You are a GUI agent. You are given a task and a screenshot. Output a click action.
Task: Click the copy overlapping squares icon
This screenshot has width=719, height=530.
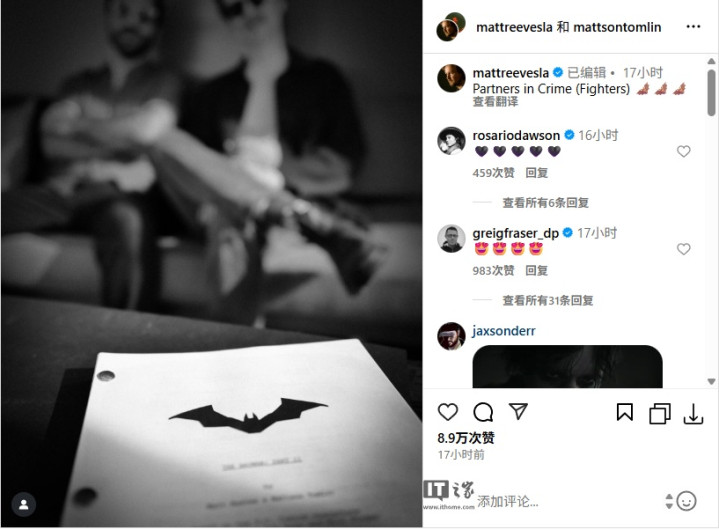(660, 413)
